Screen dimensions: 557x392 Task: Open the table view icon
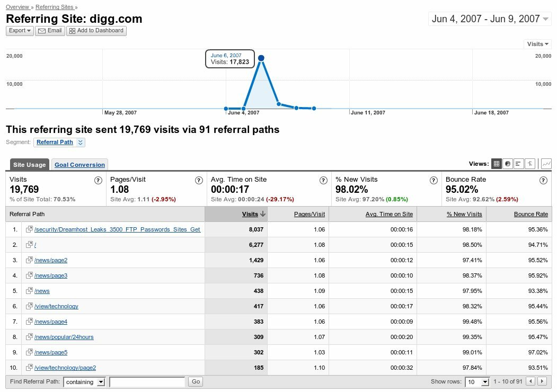point(496,164)
